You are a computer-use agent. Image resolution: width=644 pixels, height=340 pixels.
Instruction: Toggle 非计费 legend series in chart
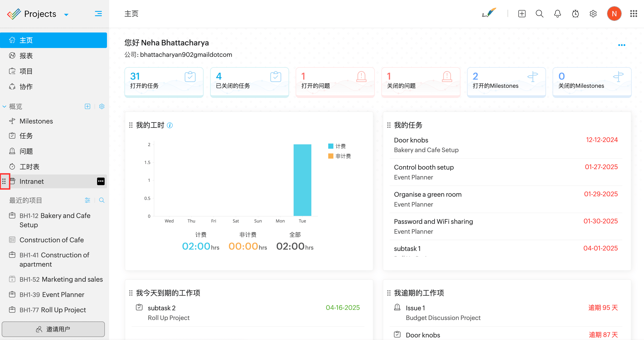[x=339, y=156]
